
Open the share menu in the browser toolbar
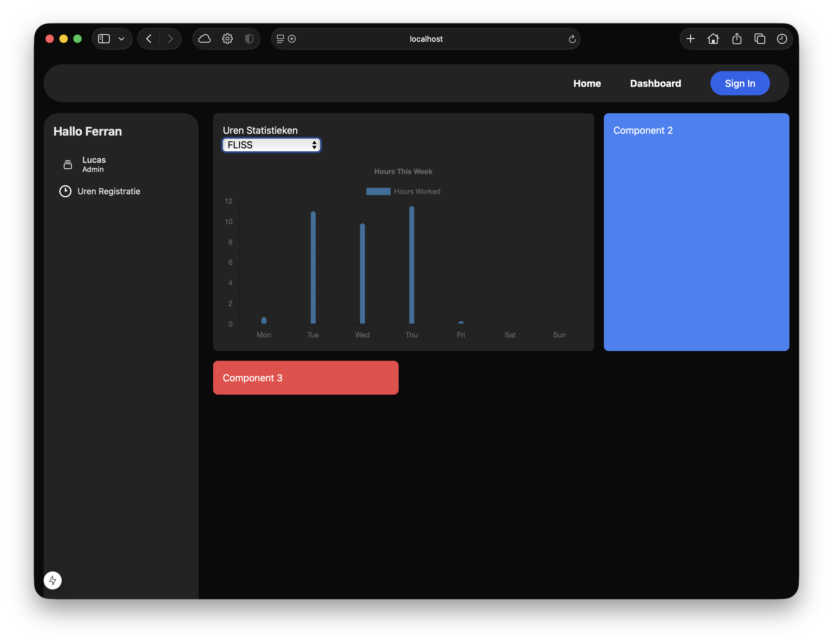(736, 38)
